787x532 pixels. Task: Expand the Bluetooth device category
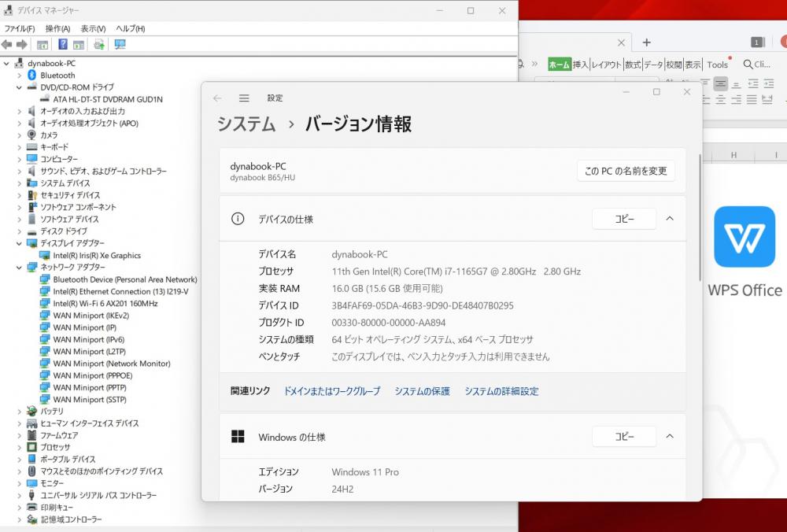pyautogui.click(x=20, y=76)
